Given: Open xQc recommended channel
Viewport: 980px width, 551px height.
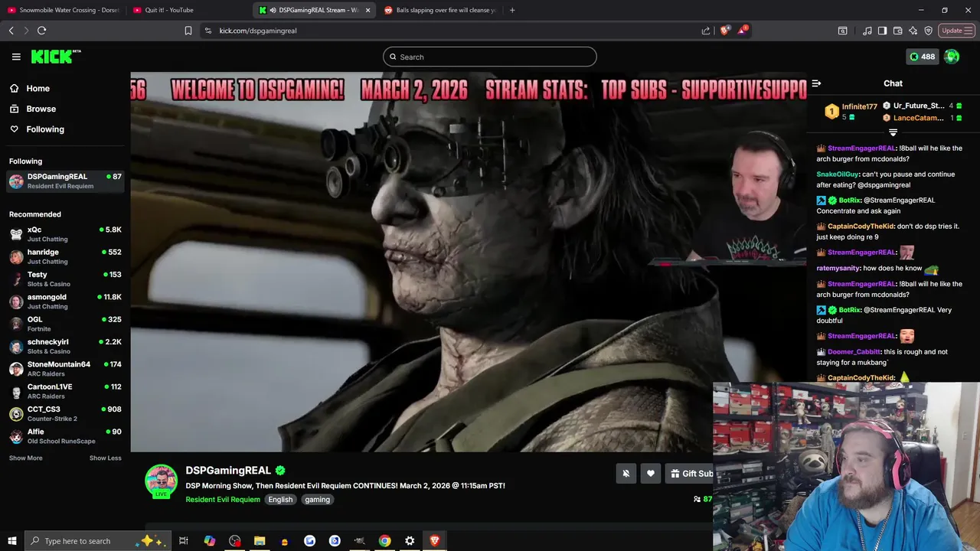Looking at the screenshot, I should [65, 234].
